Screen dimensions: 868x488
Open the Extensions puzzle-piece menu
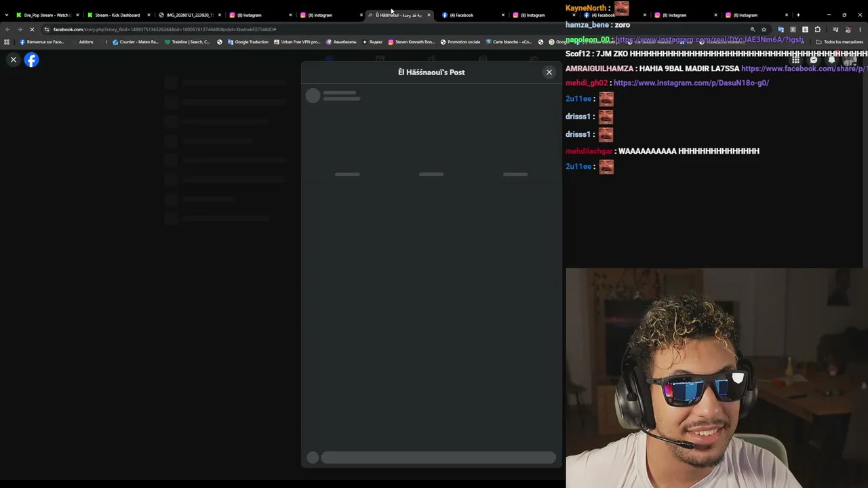pos(817,29)
